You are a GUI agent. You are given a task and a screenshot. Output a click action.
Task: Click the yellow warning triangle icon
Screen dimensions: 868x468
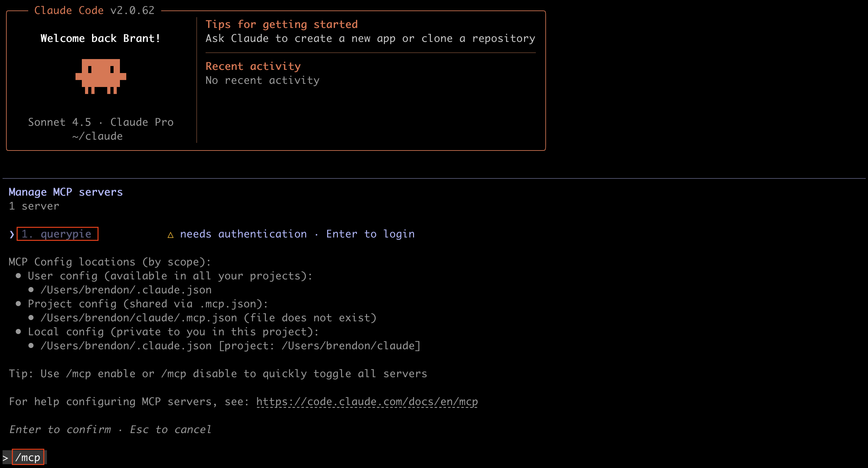170,235
